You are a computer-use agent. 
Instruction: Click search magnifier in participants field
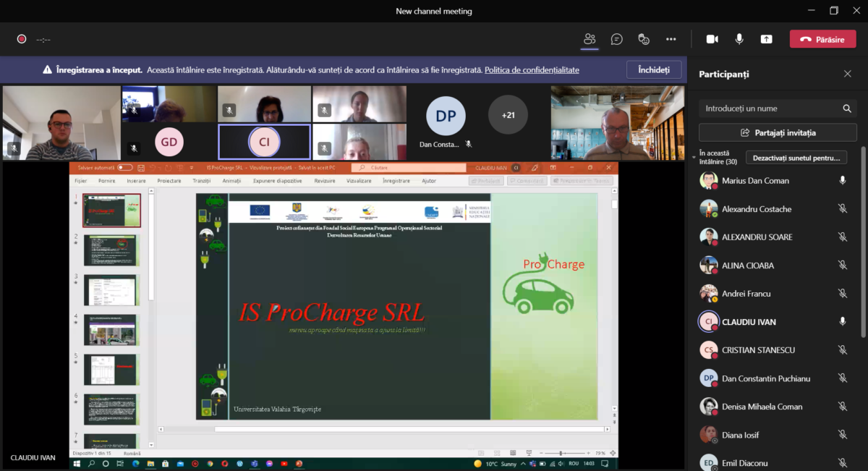[847, 109]
